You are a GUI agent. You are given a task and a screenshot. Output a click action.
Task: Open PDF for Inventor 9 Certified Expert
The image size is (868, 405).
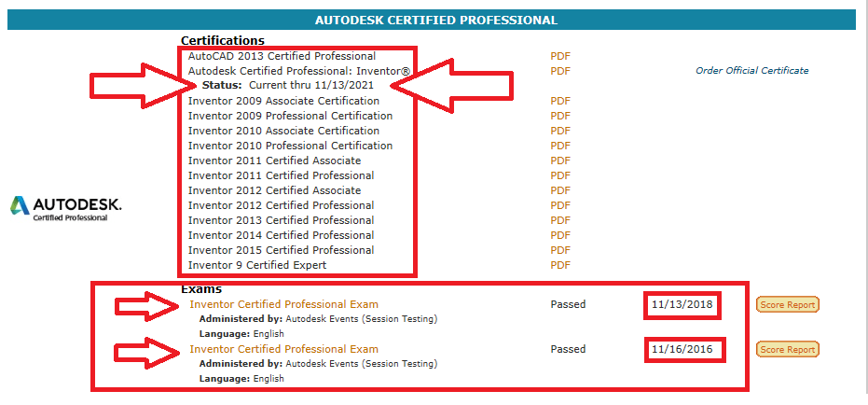[x=560, y=265]
